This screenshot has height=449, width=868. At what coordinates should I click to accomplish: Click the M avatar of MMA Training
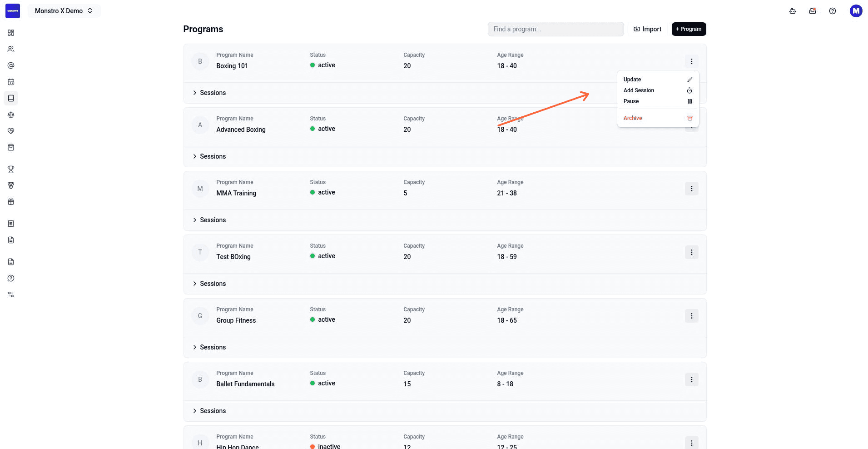point(200,189)
